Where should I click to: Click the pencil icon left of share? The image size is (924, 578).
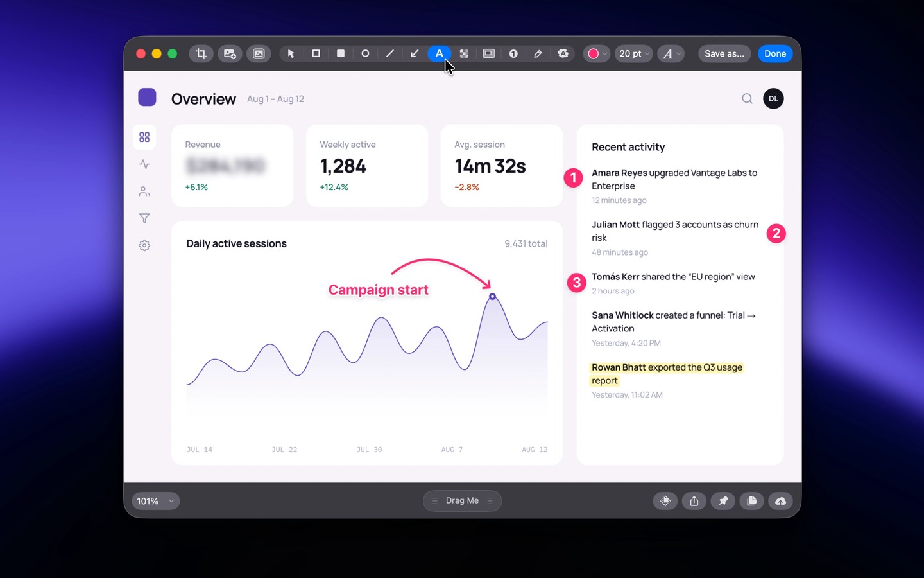click(x=665, y=501)
